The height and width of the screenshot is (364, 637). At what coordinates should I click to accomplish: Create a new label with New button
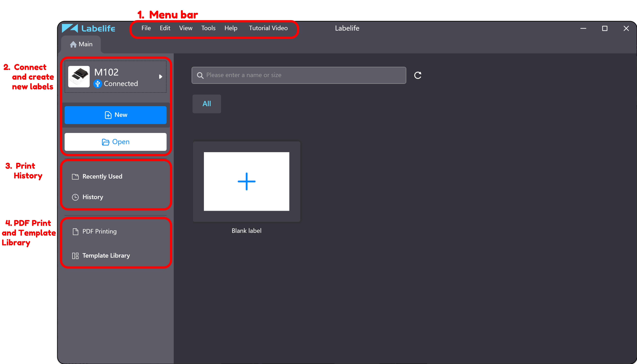point(116,115)
